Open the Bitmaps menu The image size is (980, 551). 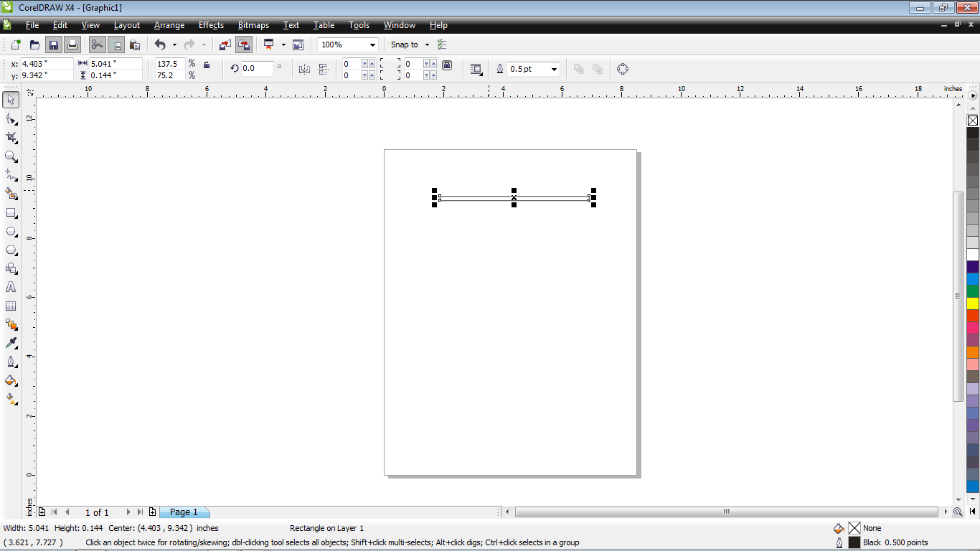coord(253,25)
